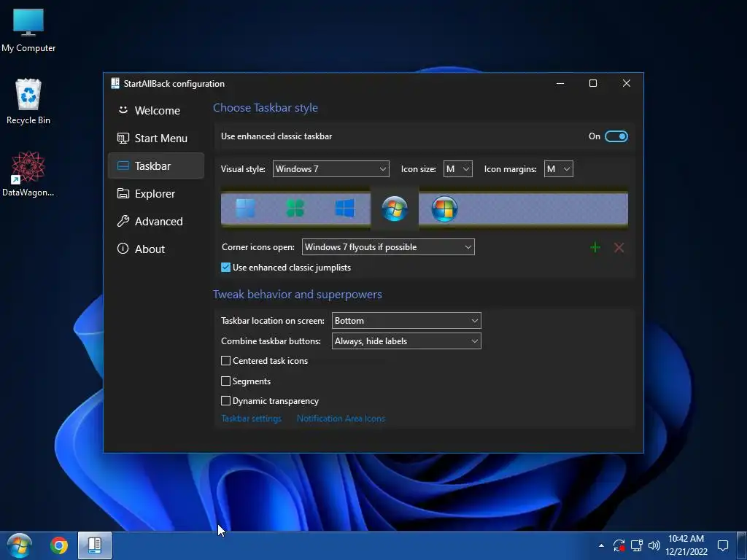Pick the Windows 10 flat logo orb
This screenshot has height=560, width=747.
coord(344,208)
